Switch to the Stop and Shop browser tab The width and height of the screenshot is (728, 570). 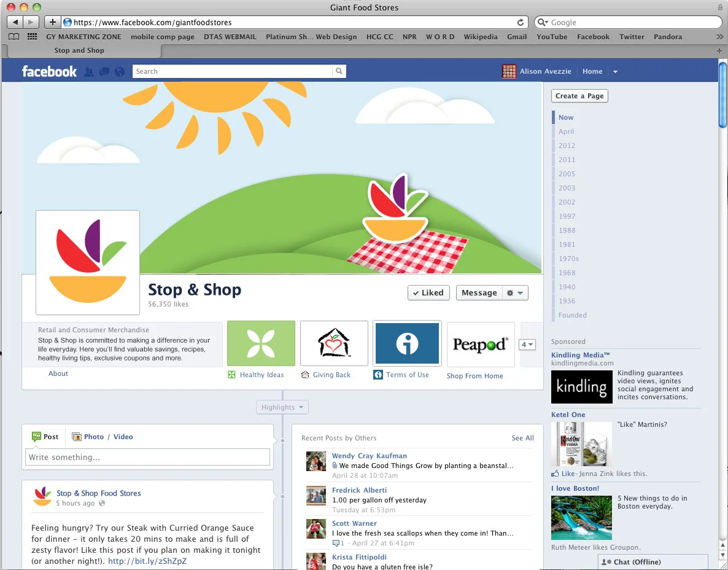pyautogui.click(x=80, y=51)
